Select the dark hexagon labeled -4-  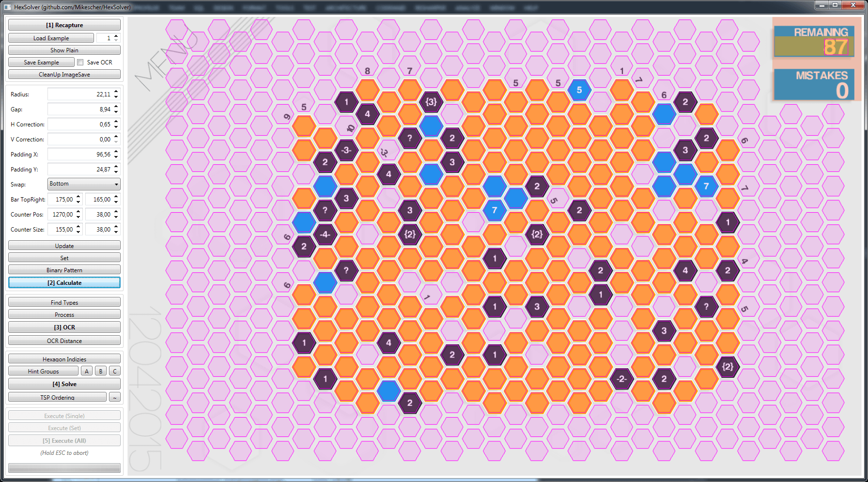325,234
